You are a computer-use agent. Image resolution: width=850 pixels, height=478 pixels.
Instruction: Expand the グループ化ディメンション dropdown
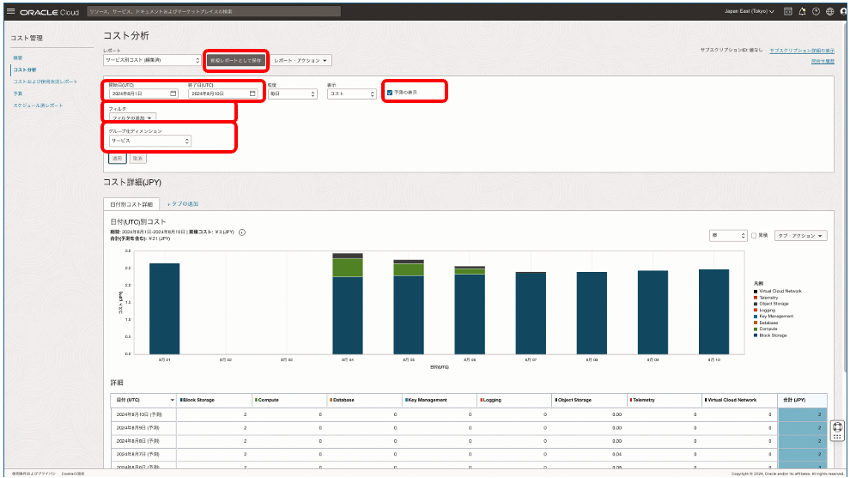150,141
